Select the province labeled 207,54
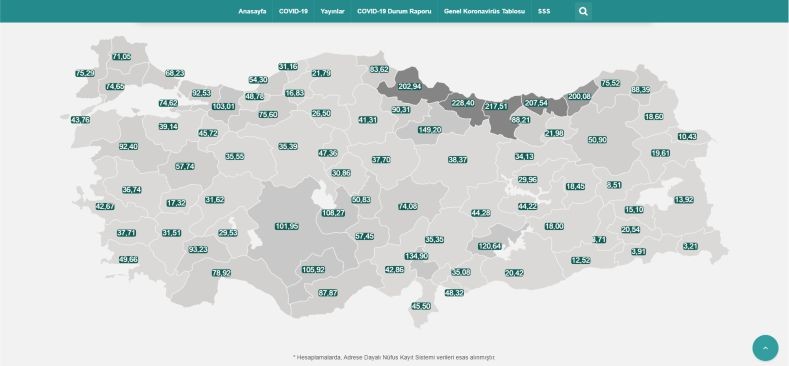This screenshot has height=366, width=789. click(535, 103)
